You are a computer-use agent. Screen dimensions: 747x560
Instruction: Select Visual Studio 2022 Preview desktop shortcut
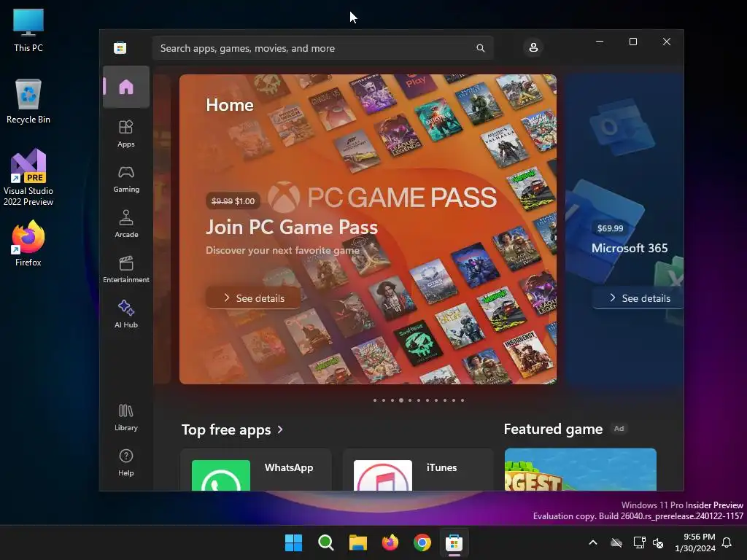[28, 177]
